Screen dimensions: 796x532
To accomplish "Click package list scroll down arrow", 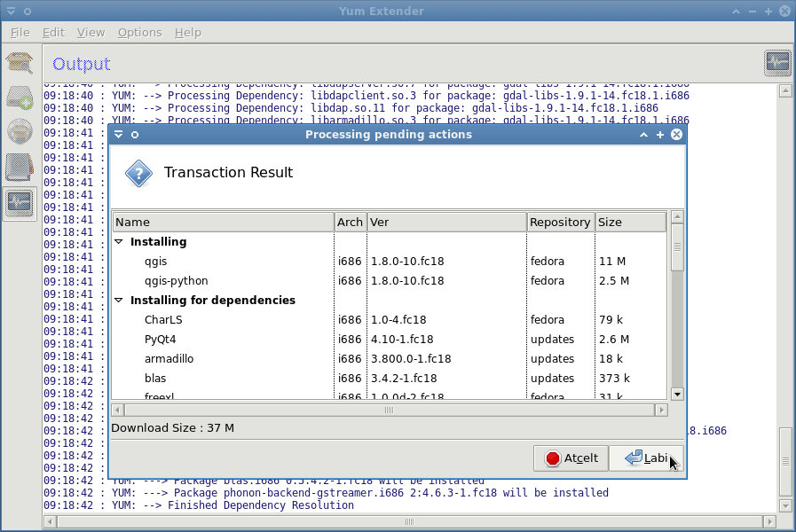I will coord(677,394).
